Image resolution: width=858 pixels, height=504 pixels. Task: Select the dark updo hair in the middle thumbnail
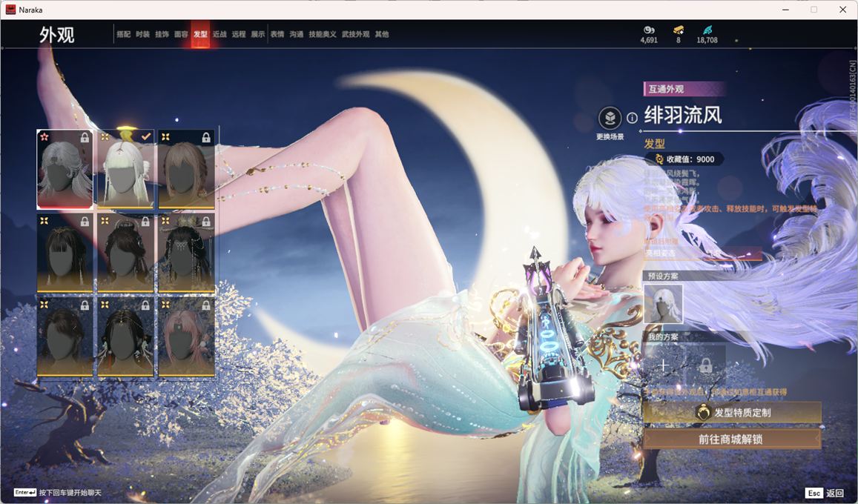click(x=125, y=253)
